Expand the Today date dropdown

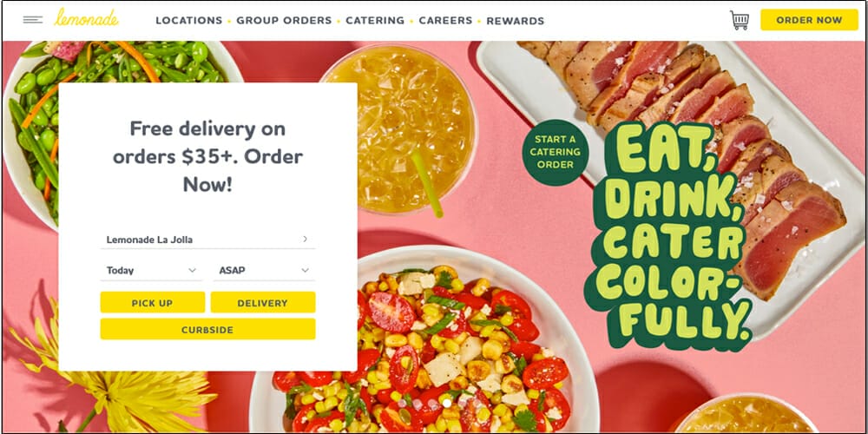pos(152,270)
